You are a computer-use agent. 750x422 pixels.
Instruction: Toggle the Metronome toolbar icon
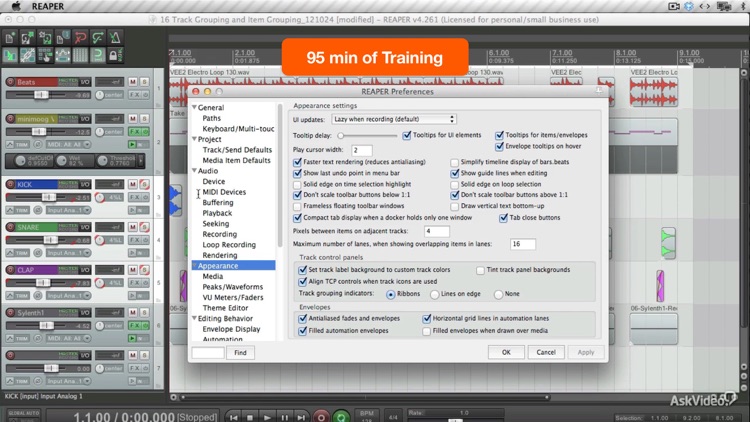[115, 37]
